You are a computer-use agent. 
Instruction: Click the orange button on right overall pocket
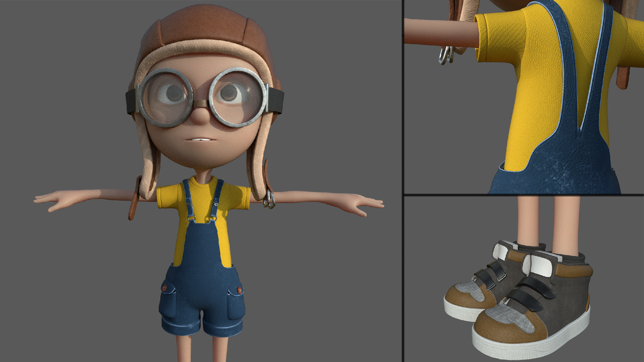[x=239, y=290]
